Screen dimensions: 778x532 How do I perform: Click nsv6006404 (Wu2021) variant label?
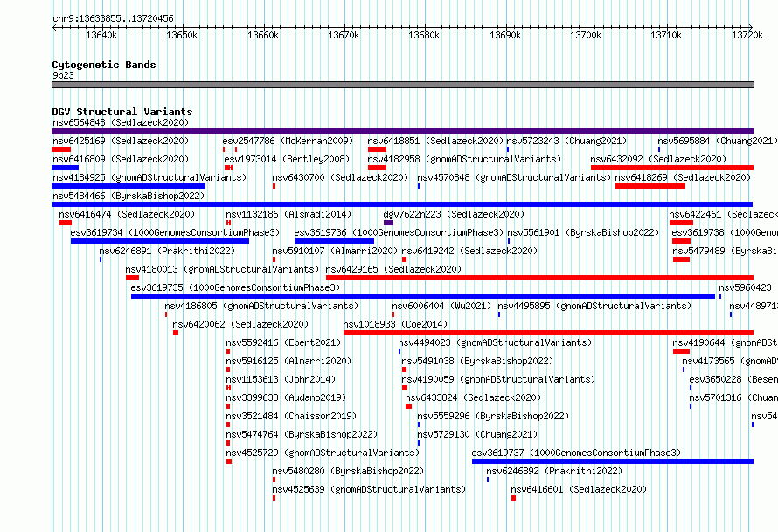click(441, 306)
